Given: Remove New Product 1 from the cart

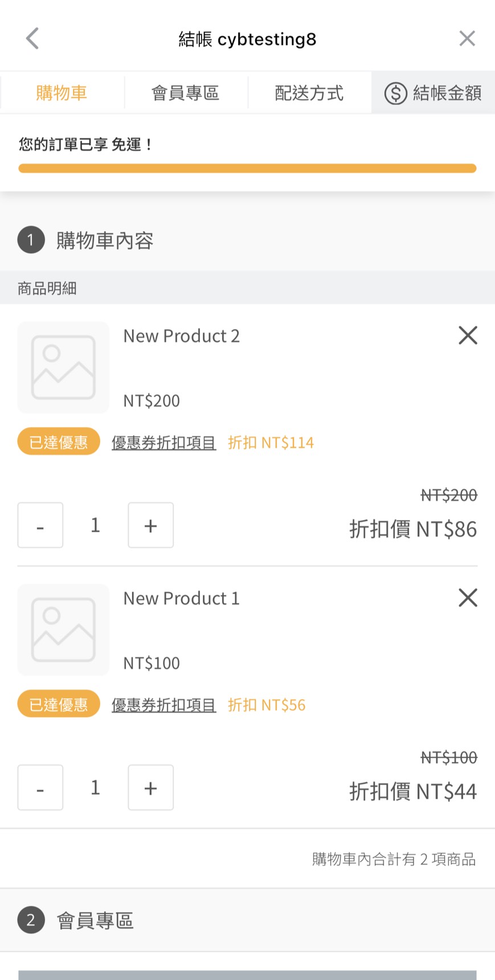Looking at the screenshot, I should coord(468,598).
